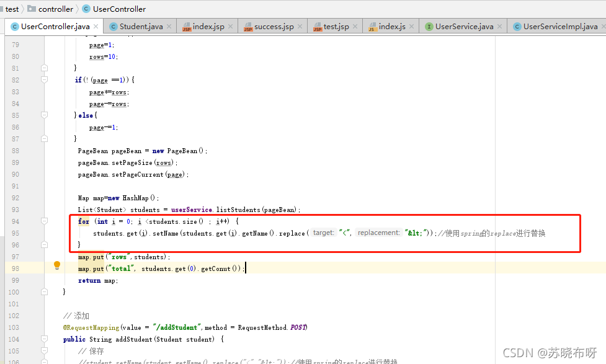The image size is (606, 364).
Task: Click the JSP file icon on test.jsp tab
Action: (x=318, y=27)
